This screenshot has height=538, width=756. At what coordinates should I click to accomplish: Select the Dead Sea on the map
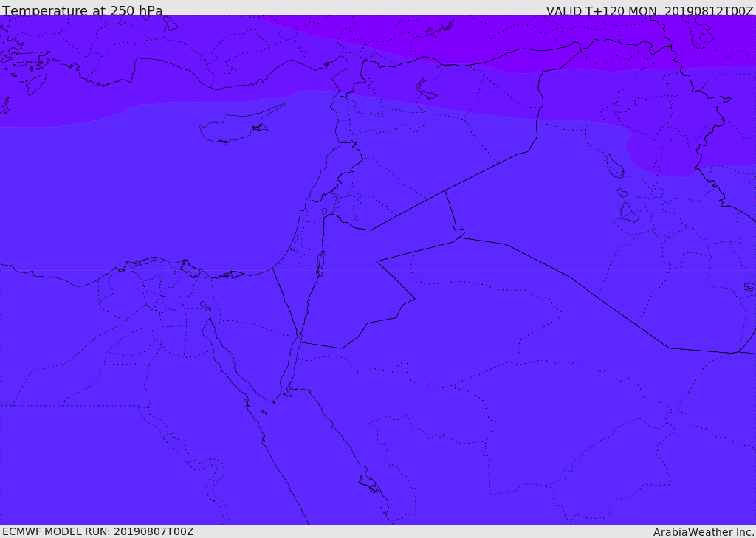pos(320,261)
